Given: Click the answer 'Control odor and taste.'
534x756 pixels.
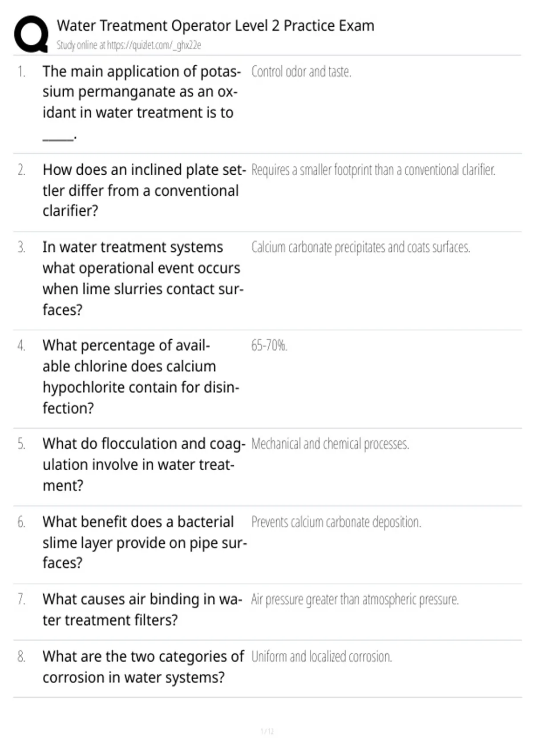Looking at the screenshot, I should point(301,72).
